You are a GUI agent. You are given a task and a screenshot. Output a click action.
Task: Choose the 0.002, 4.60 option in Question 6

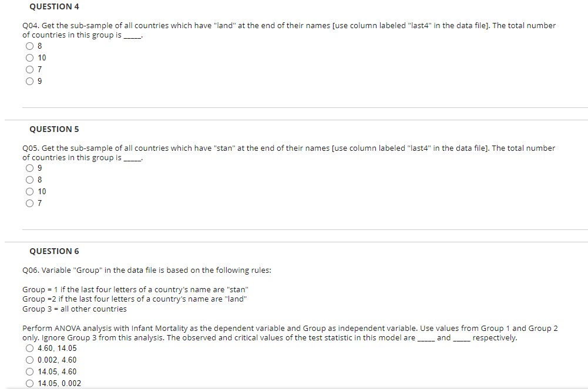29,360
